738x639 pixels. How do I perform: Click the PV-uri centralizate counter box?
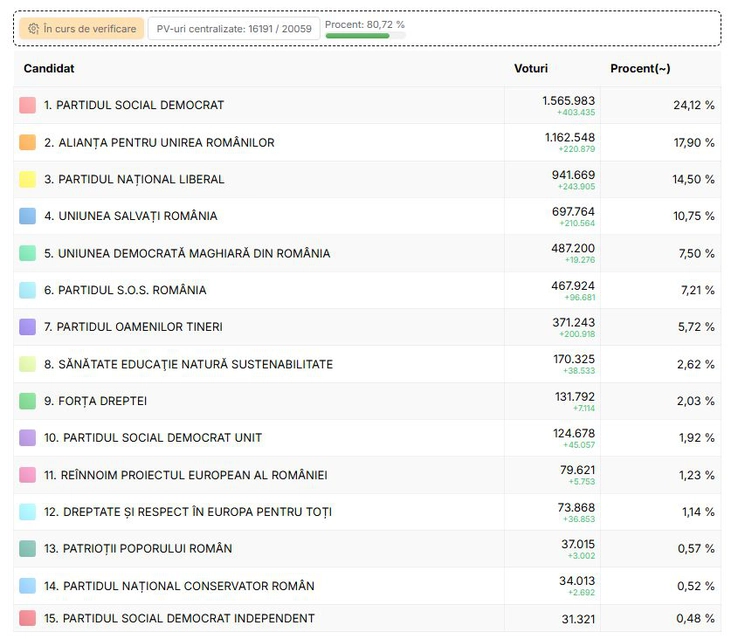(x=234, y=29)
